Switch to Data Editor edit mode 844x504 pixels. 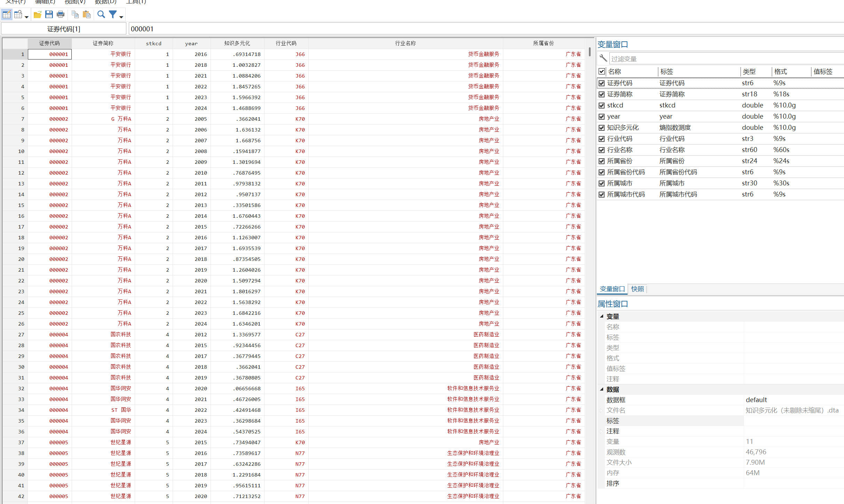(x=7, y=15)
